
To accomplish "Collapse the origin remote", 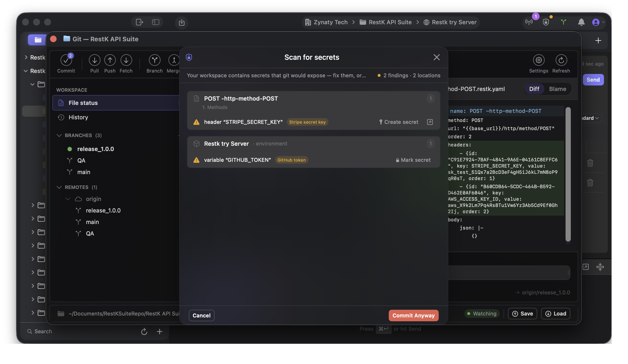I will pyautogui.click(x=68, y=199).
